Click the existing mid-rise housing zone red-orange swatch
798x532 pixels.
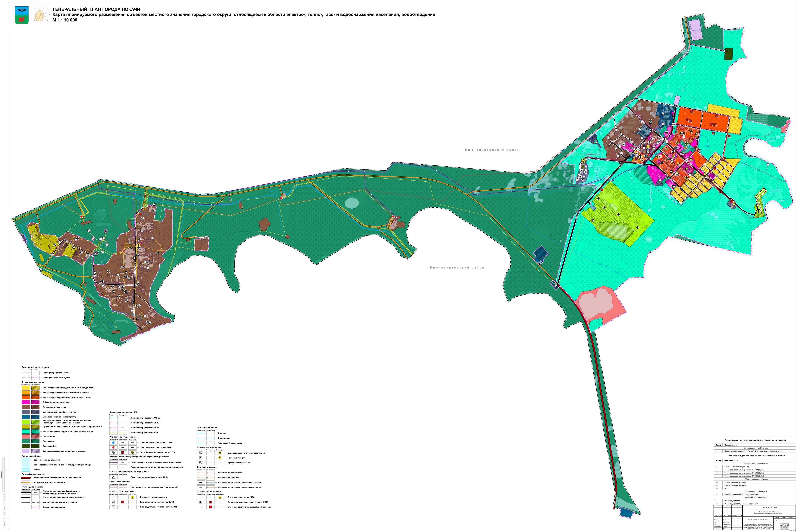point(25,397)
